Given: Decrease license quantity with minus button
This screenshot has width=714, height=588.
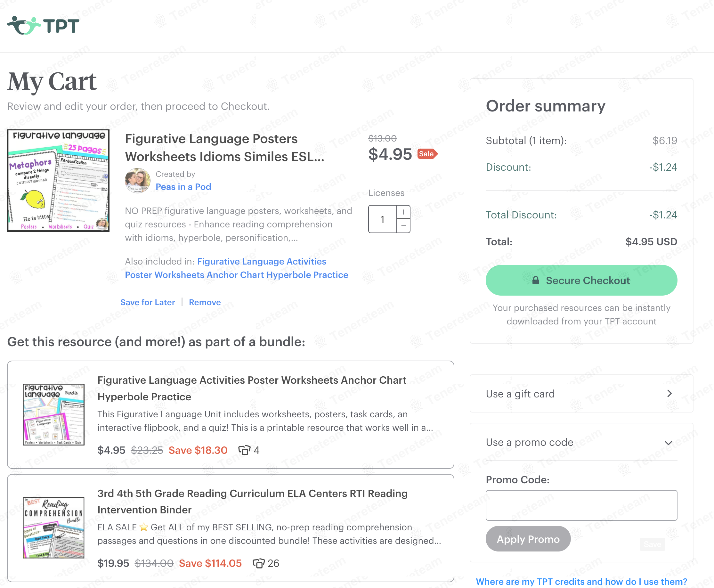Looking at the screenshot, I should tap(403, 226).
